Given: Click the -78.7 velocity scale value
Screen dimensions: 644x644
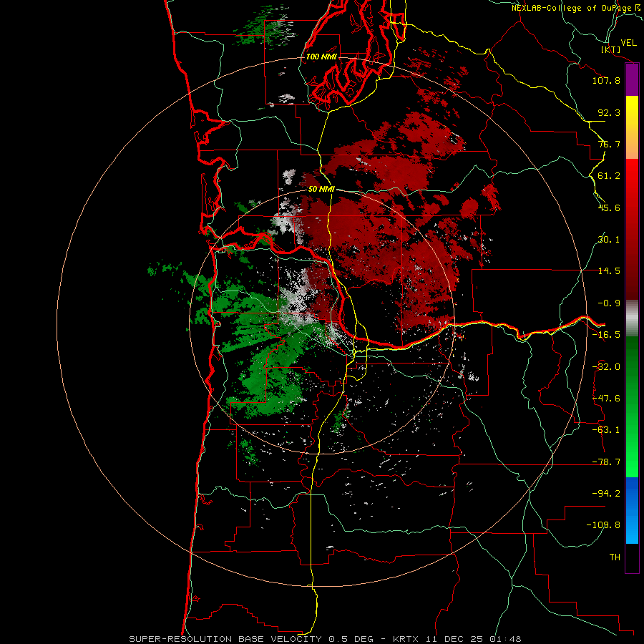Looking at the screenshot, I should coord(606,462).
